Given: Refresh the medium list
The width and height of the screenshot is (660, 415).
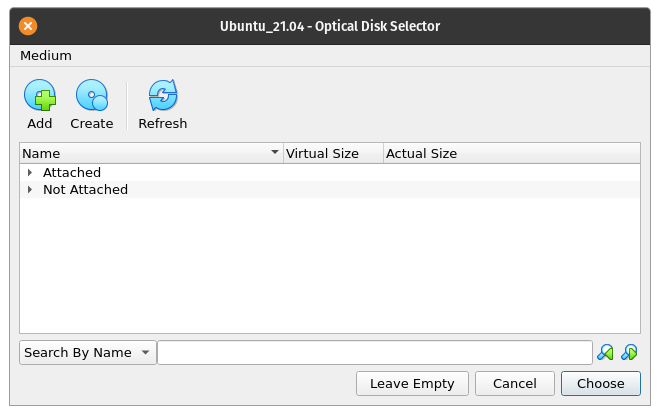Looking at the screenshot, I should (162, 97).
